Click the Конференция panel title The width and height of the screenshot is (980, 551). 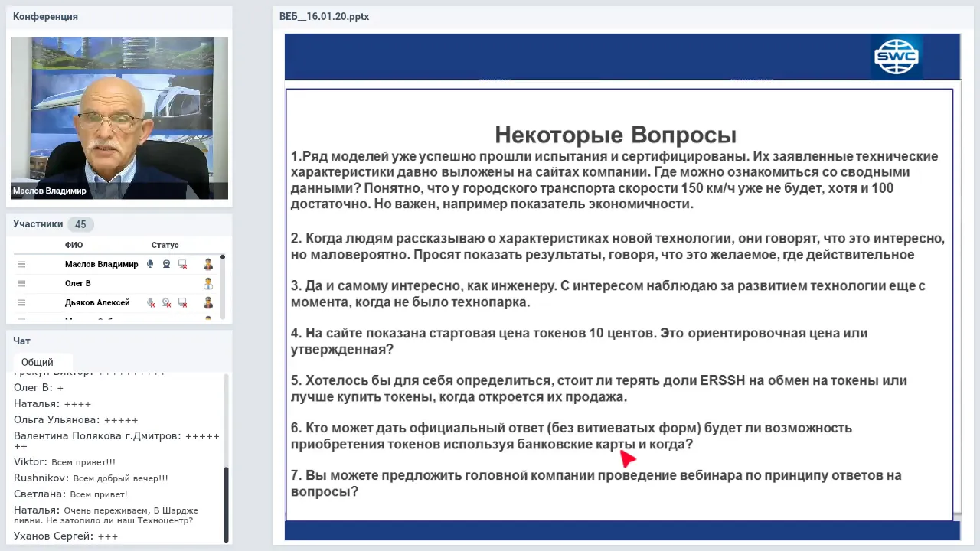pos(45,17)
